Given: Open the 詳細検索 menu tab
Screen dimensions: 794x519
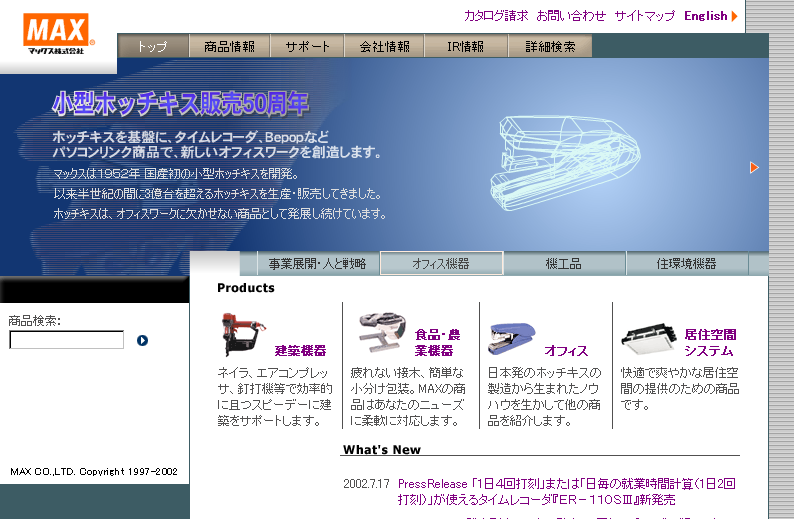Looking at the screenshot, I should (550, 46).
